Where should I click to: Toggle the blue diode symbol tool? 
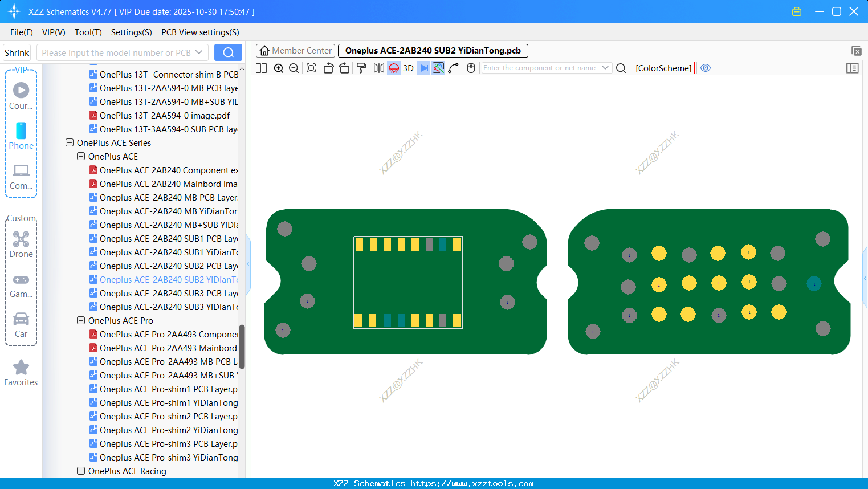coord(423,68)
